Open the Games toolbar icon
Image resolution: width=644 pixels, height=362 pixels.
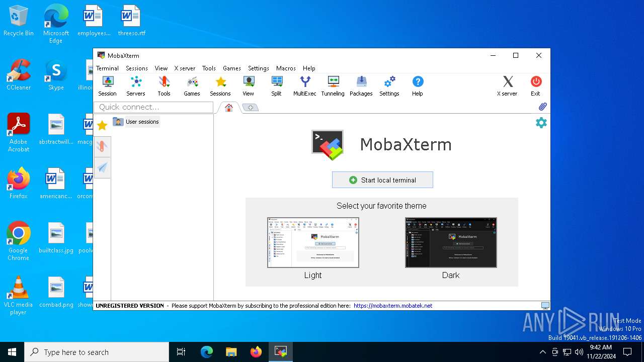[192, 86]
